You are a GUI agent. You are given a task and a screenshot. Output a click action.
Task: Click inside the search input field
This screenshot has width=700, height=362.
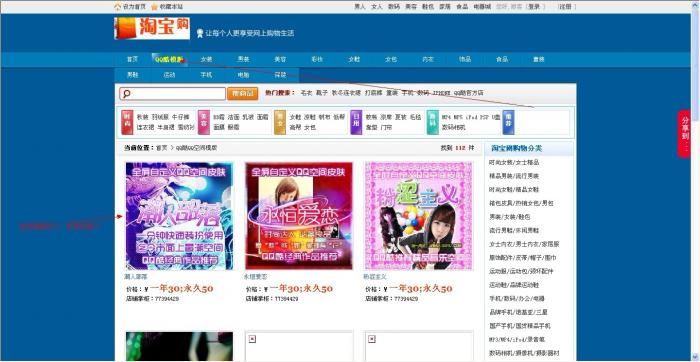point(172,94)
